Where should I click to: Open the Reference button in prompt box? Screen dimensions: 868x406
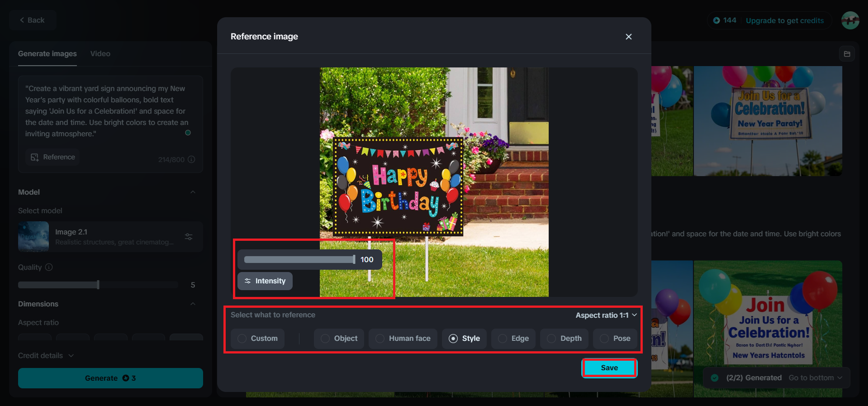coord(53,157)
